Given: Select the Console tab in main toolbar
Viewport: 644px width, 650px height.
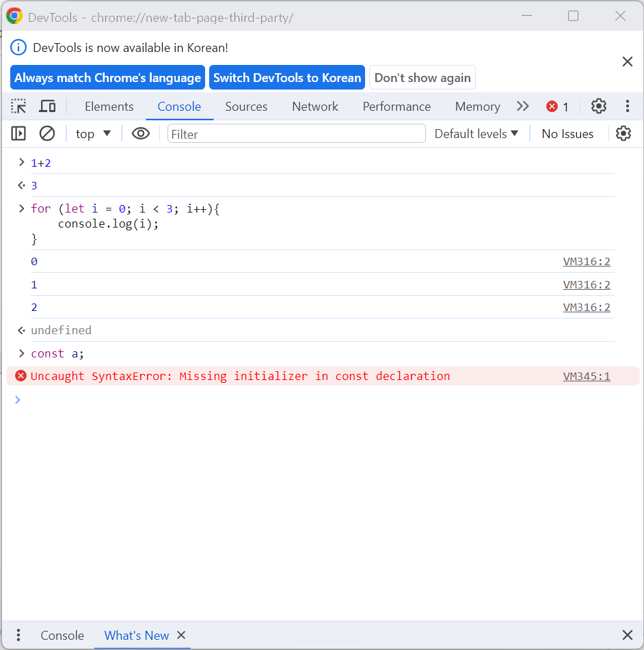Looking at the screenshot, I should 179,107.
